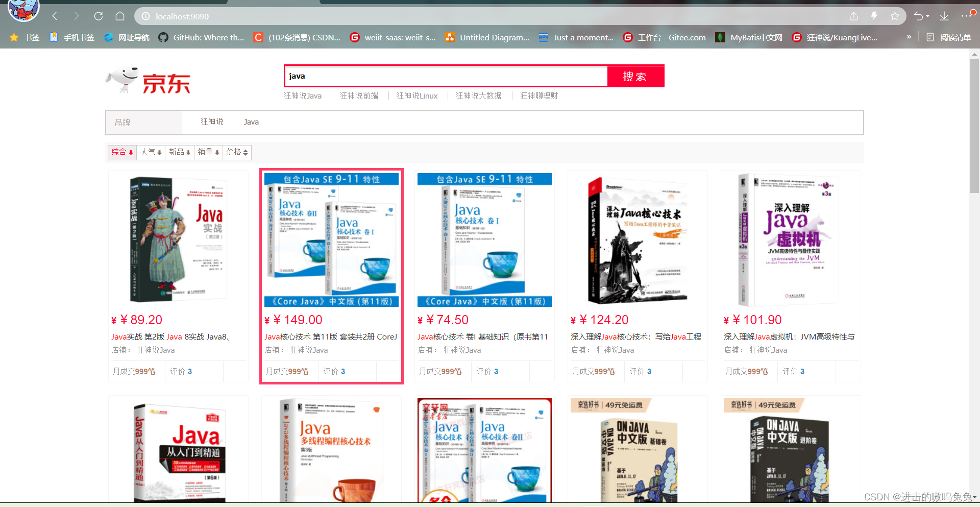Go forward with the browser forward arrow

[76, 16]
